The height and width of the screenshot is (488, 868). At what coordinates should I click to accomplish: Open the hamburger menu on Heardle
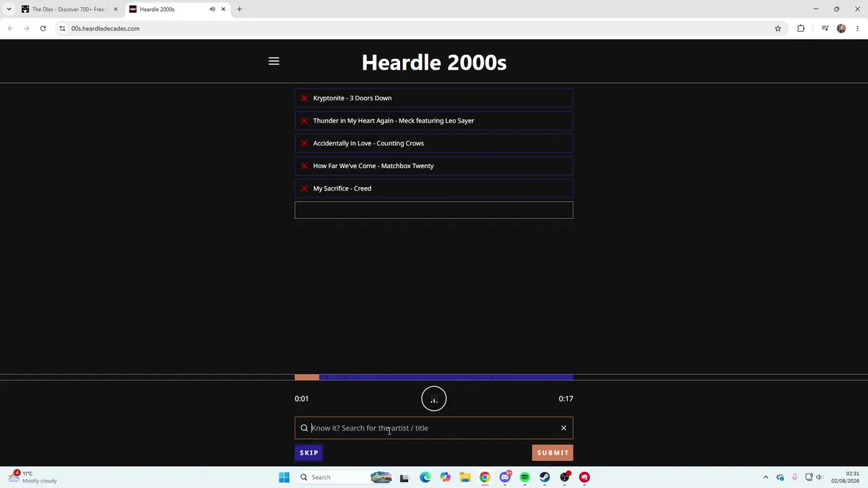point(274,62)
